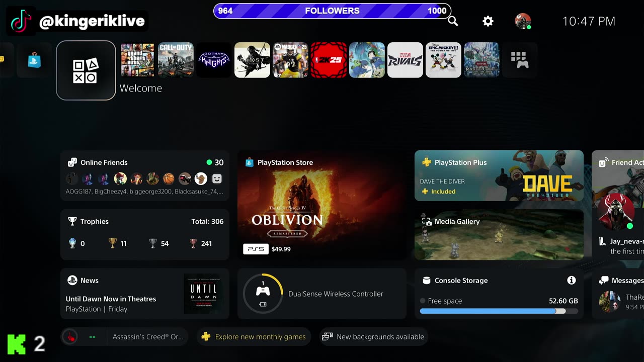This screenshot has width=644, height=362.
Task: Click the gold trophy count icon
Action: [113, 243]
